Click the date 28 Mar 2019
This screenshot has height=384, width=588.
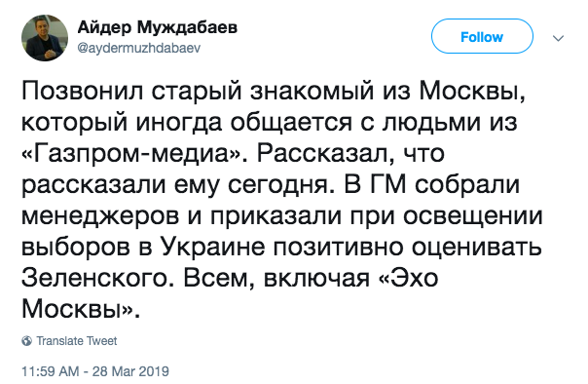[130, 371]
